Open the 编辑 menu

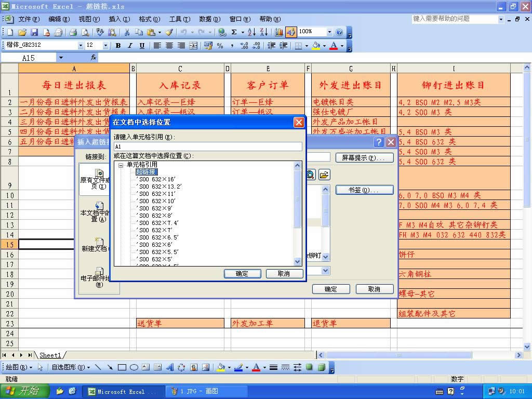coord(59,19)
